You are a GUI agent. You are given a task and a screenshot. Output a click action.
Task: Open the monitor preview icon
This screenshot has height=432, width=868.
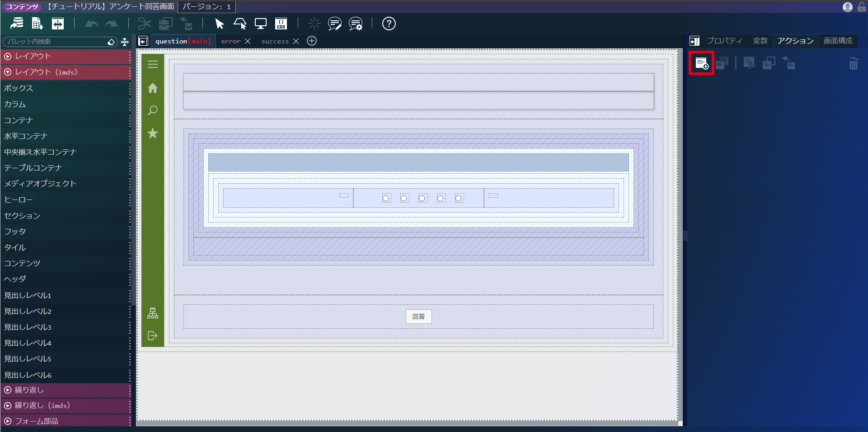point(261,24)
